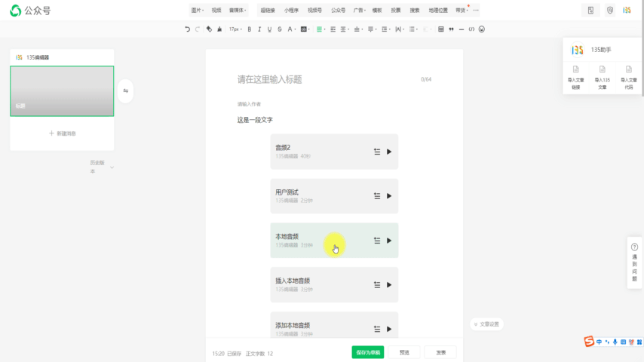Screen dimensions: 644x362
Task: Open the 遇到问题 help button
Action: (634, 262)
